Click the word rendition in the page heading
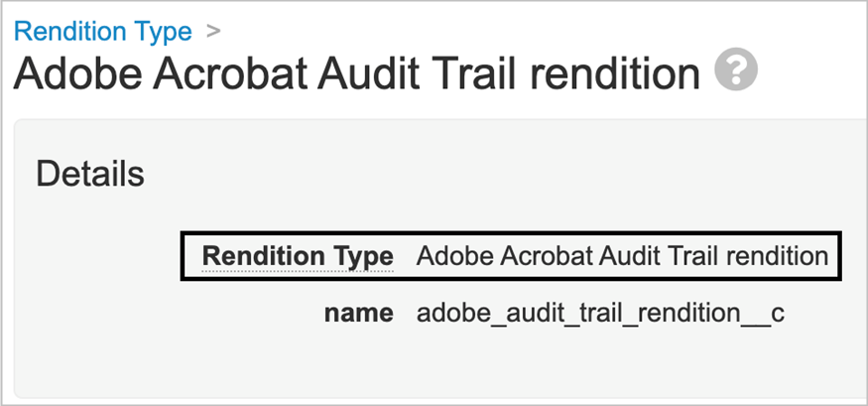Viewport: 868px width, 406px height. (610, 73)
